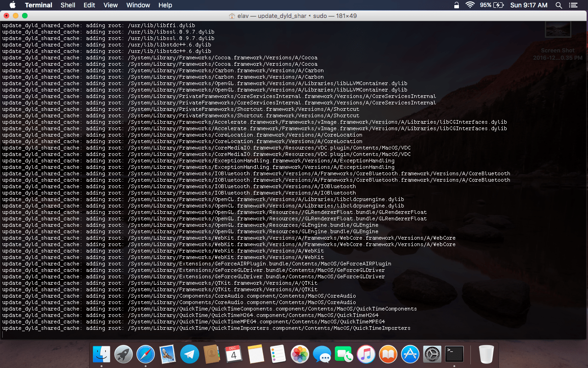The height and width of the screenshot is (368, 588).
Task: Open the Shell menu
Action: point(68,5)
